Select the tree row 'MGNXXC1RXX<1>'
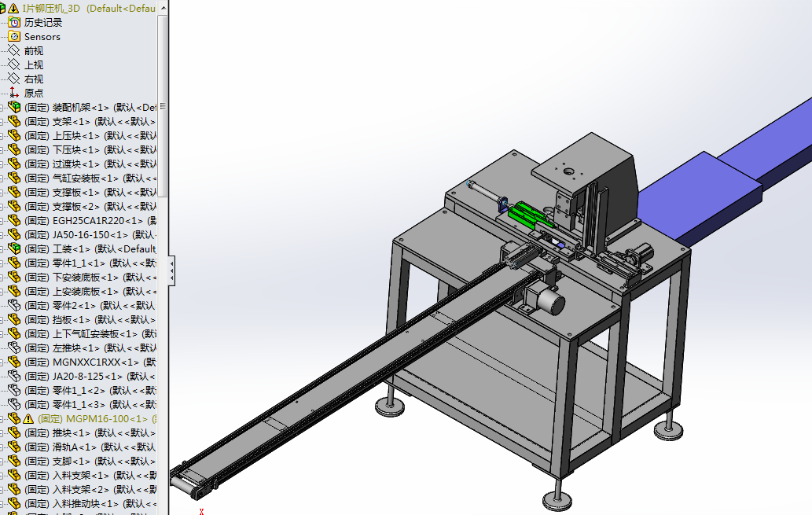This screenshot has height=515, width=812. (x=79, y=362)
